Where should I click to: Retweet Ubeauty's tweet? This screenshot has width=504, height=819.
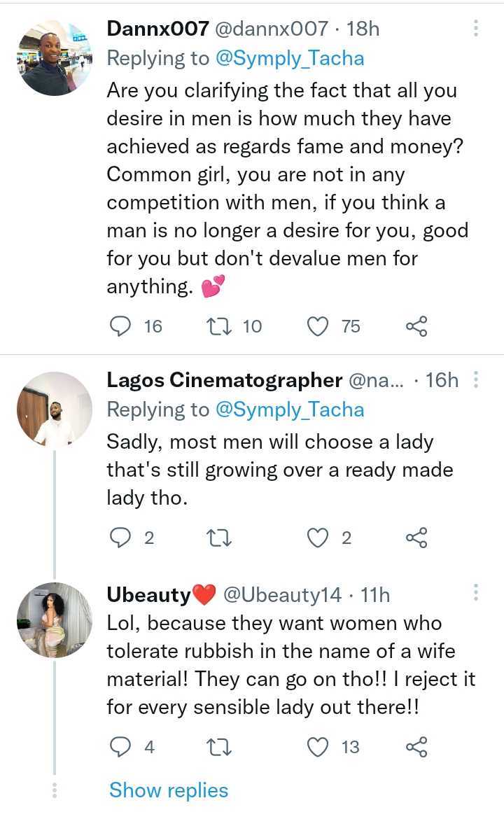click(x=220, y=748)
